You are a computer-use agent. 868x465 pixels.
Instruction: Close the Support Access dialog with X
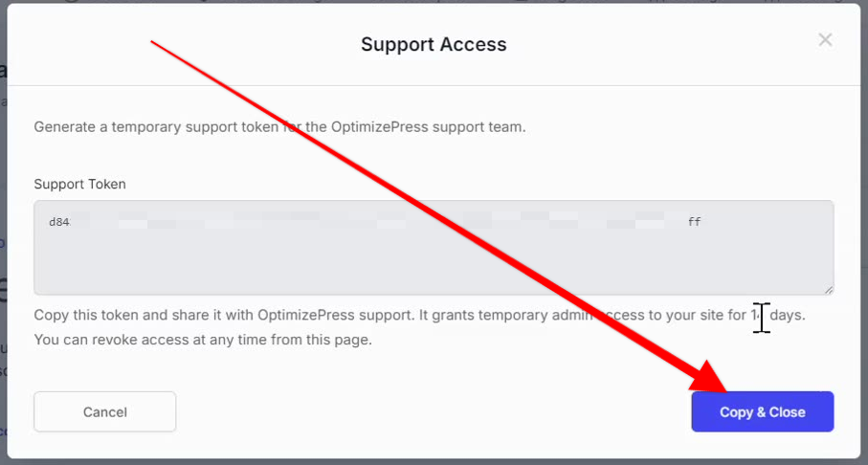coord(825,40)
